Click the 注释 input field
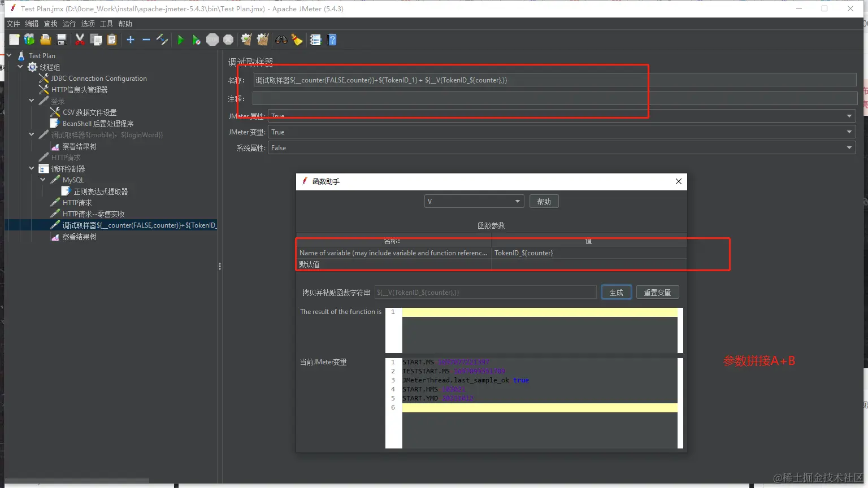Viewport: 868px width, 488px height. tap(555, 99)
